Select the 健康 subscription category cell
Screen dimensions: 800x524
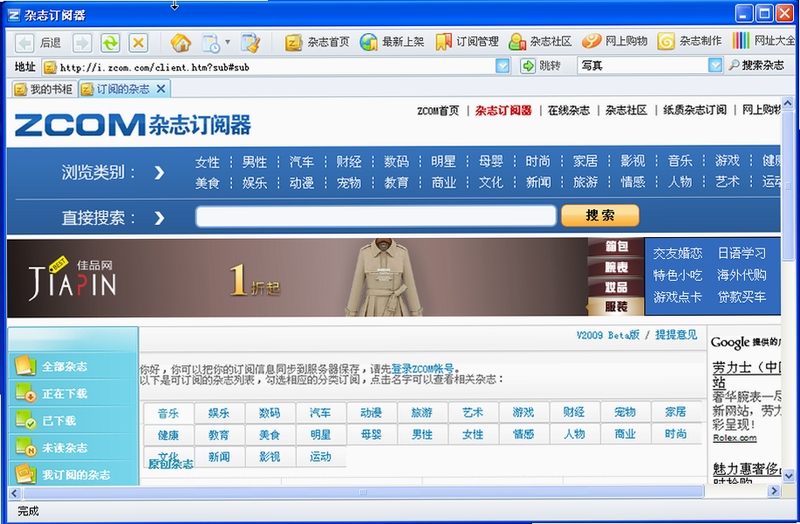(x=168, y=435)
